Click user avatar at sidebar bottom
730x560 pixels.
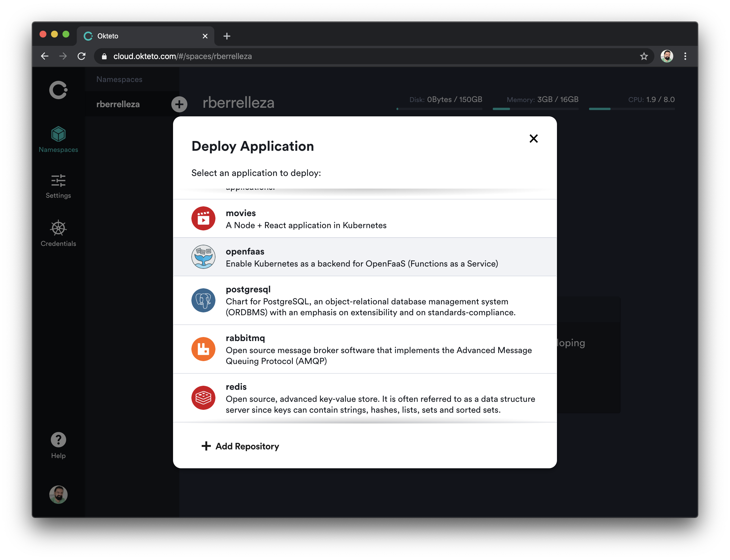[x=58, y=494]
